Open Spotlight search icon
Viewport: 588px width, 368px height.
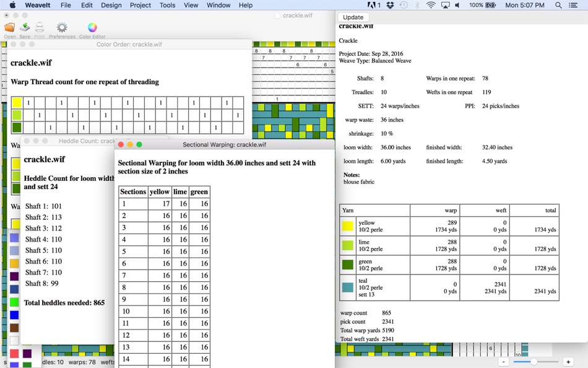[x=558, y=5]
